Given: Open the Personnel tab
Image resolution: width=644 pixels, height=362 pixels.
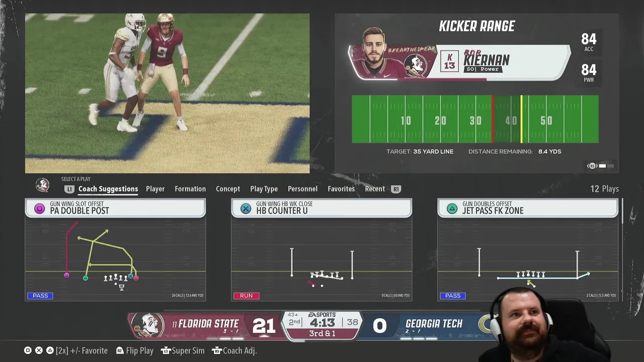Looking at the screenshot, I should pos(302,189).
